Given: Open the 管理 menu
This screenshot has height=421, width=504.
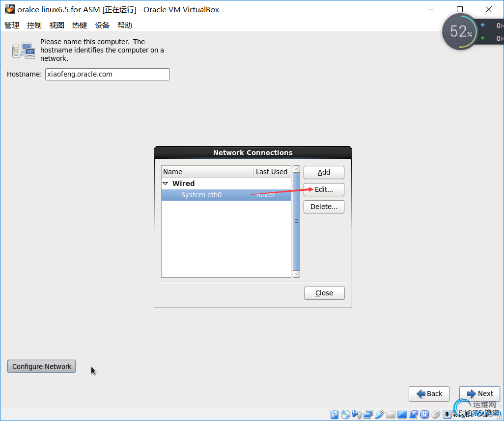Looking at the screenshot, I should 12,26.
